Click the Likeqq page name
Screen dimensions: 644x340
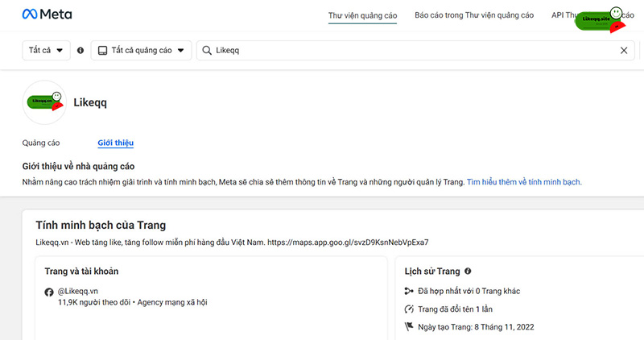tap(90, 102)
